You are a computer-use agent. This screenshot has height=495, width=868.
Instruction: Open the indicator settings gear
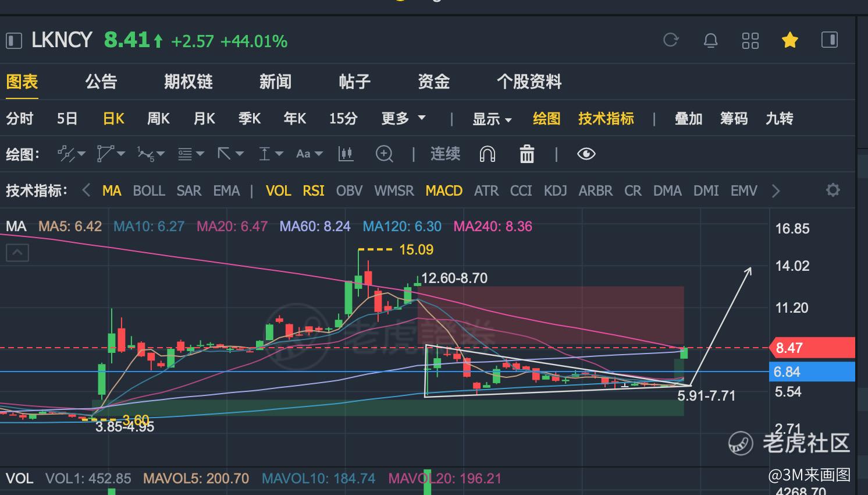click(x=833, y=190)
